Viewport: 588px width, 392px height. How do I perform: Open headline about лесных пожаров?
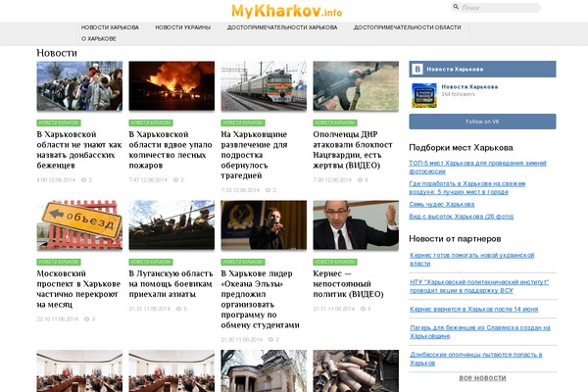coord(171,150)
